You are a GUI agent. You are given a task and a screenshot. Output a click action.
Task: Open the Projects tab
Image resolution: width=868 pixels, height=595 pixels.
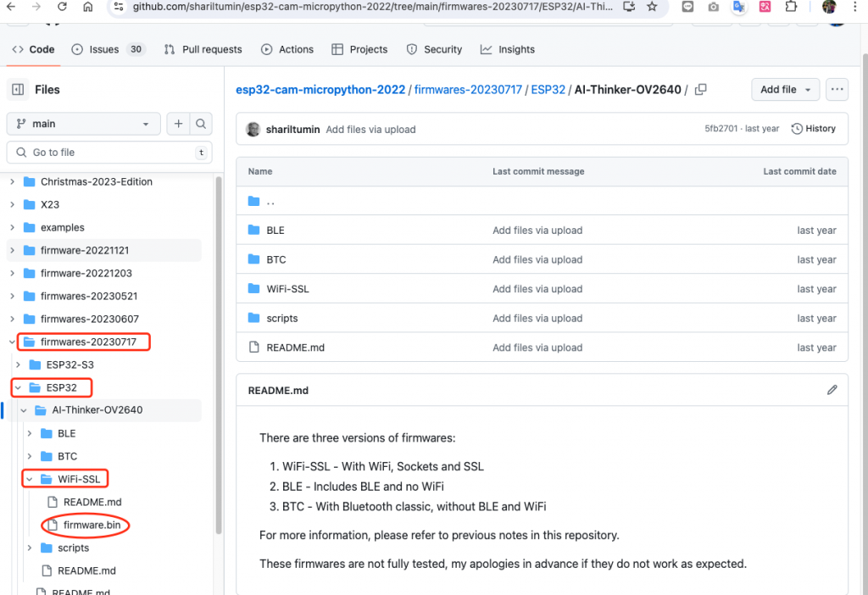click(359, 49)
